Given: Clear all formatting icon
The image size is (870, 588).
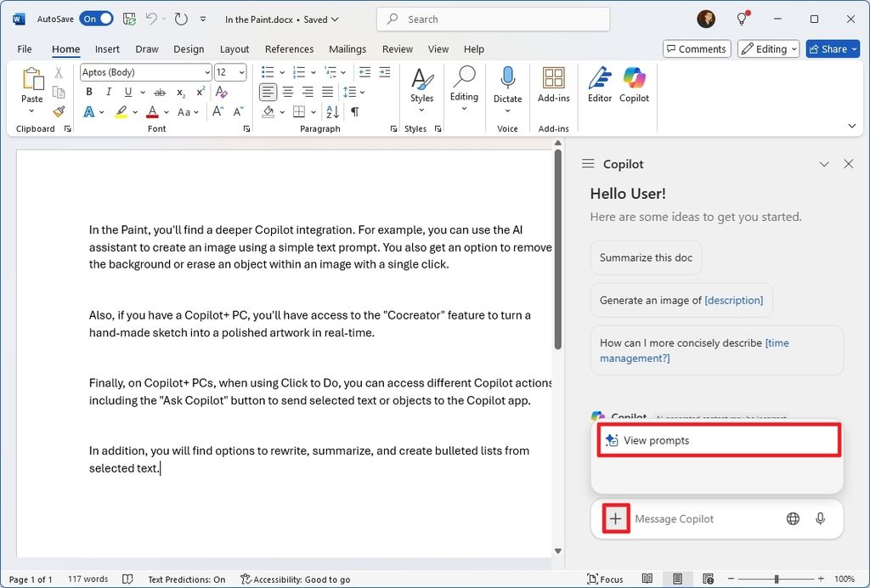Looking at the screenshot, I should pos(222,92).
